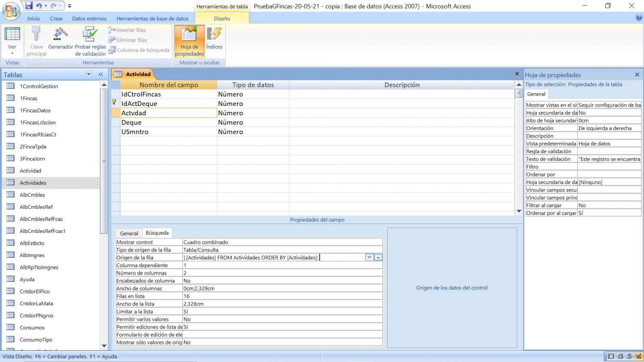Image resolution: width=644 pixels, height=362 pixels.
Task: Open the Tablas navigation pane dropdown
Action: (89, 74)
